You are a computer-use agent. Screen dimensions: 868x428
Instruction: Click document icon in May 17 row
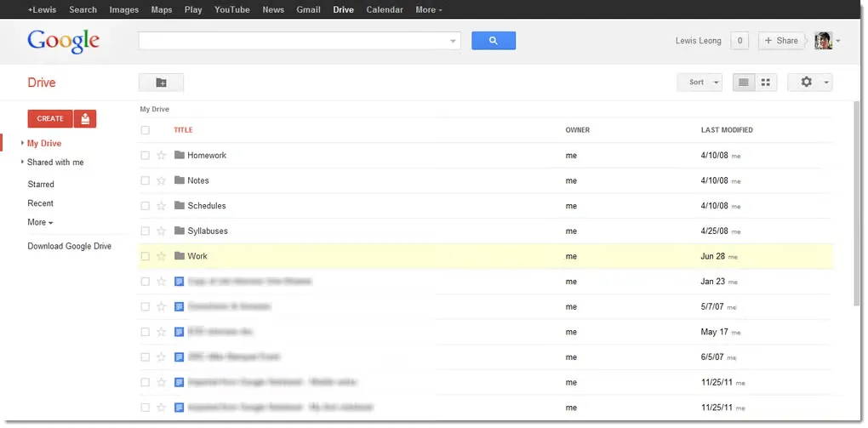[x=179, y=332]
